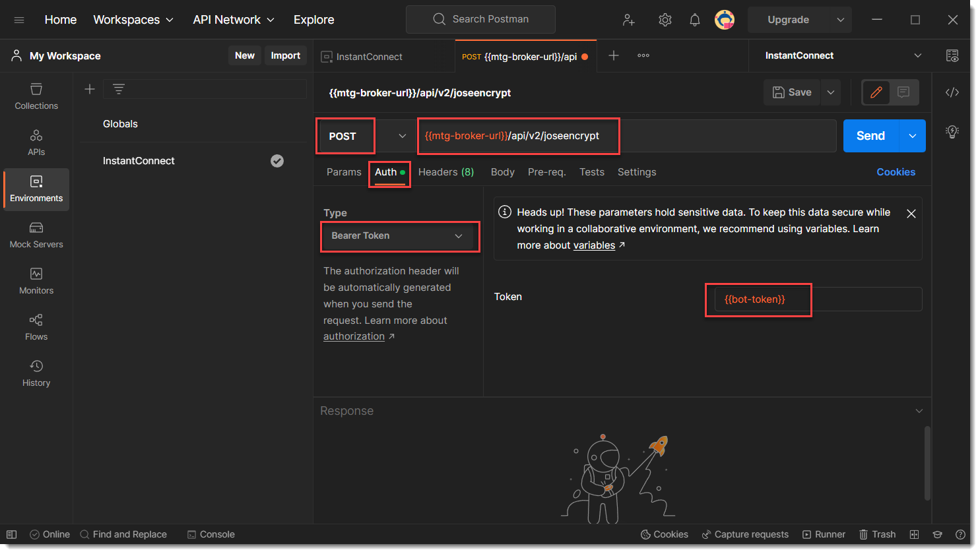This screenshot has height=554, width=980.
Task: Click the plus icon to create environment
Action: pyautogui.click(x=90, y=89)
